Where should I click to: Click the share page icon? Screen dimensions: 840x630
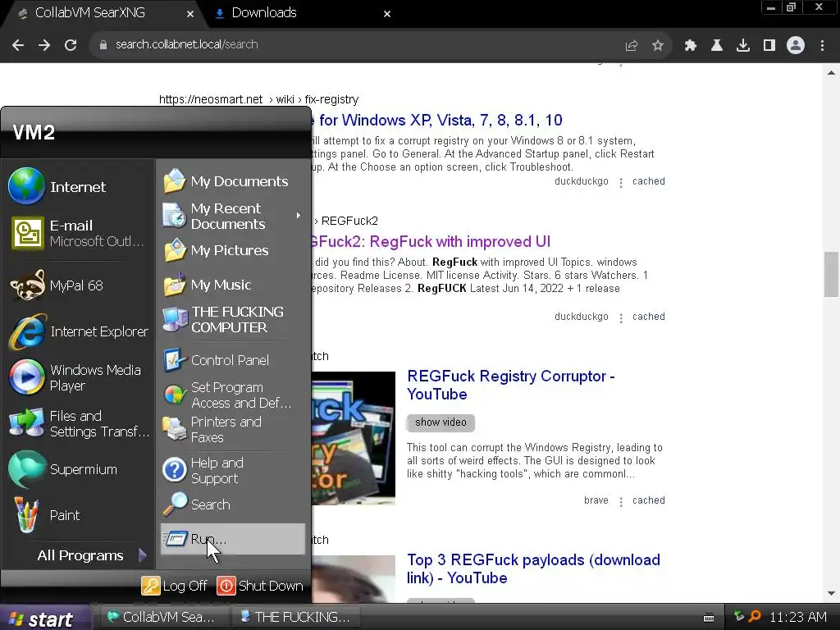point(632,46)
